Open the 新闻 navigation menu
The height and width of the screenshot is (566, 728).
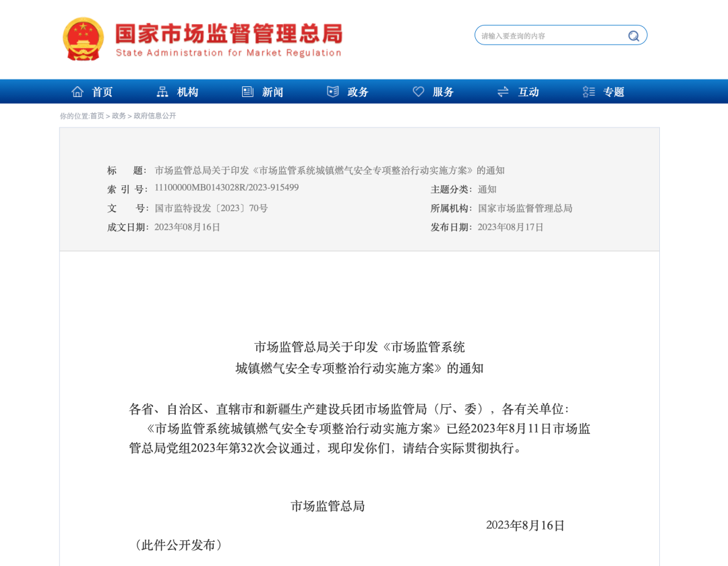272,92
